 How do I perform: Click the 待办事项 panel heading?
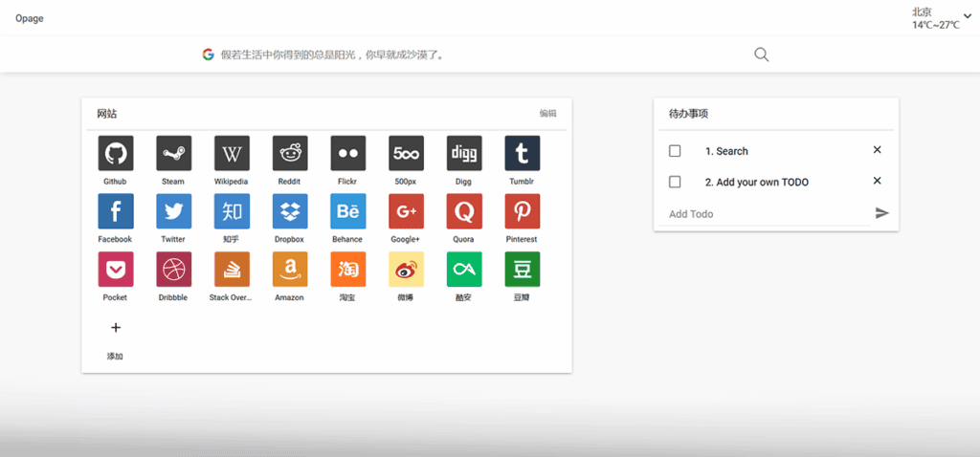[x=689, y=115]
